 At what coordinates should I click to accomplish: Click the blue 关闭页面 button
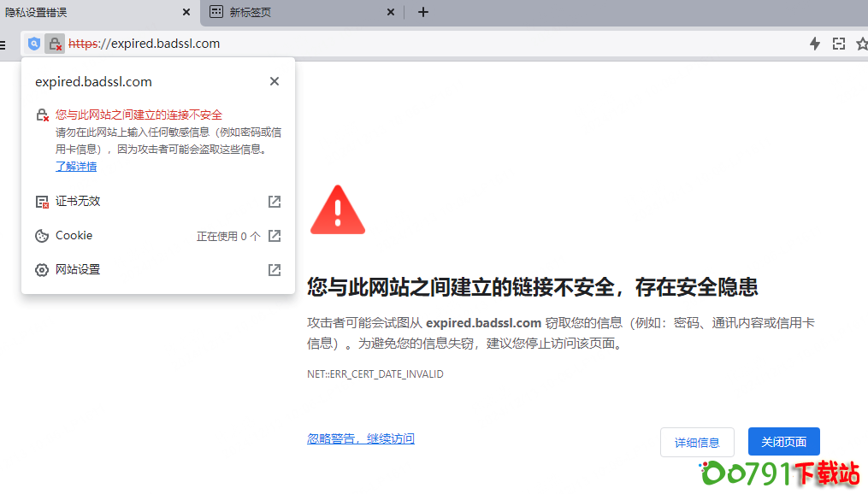point(783,442)
